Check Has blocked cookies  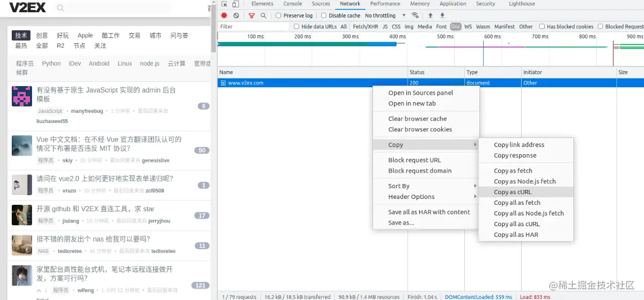(542, 26)
